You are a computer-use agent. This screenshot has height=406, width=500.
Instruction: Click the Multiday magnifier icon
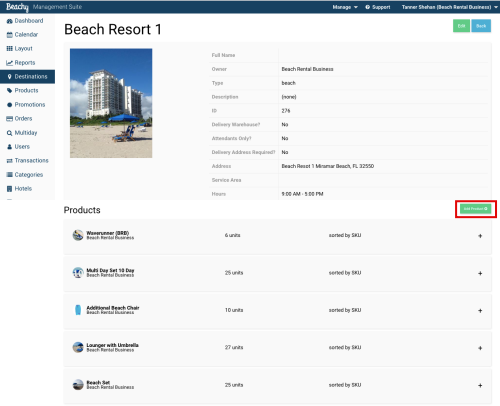9,133
